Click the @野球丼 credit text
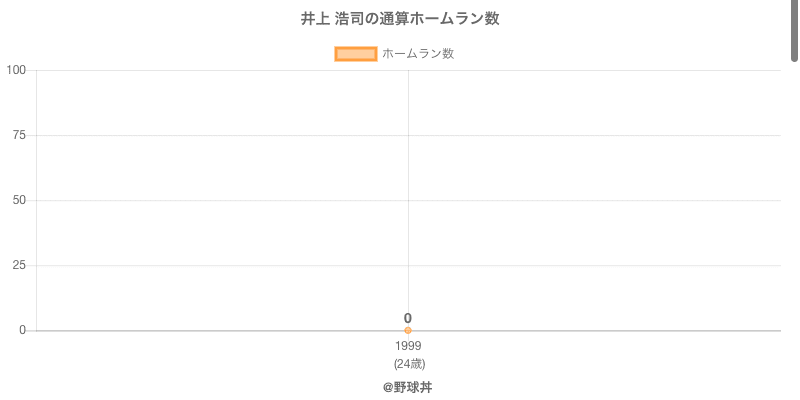Screen dimensions: 800x400 pos(408,387)
